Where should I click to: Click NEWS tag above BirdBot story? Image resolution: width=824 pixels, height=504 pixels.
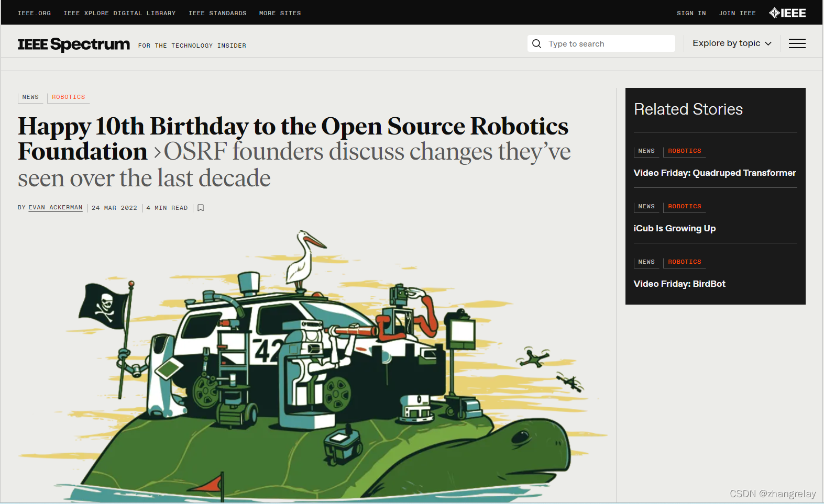646,262
